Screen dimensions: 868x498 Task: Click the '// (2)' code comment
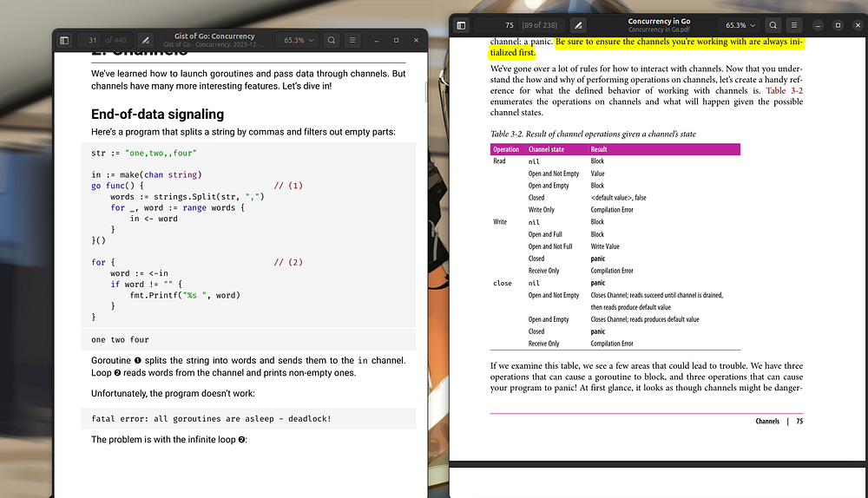pyautogui.click(x=288, y=262)
